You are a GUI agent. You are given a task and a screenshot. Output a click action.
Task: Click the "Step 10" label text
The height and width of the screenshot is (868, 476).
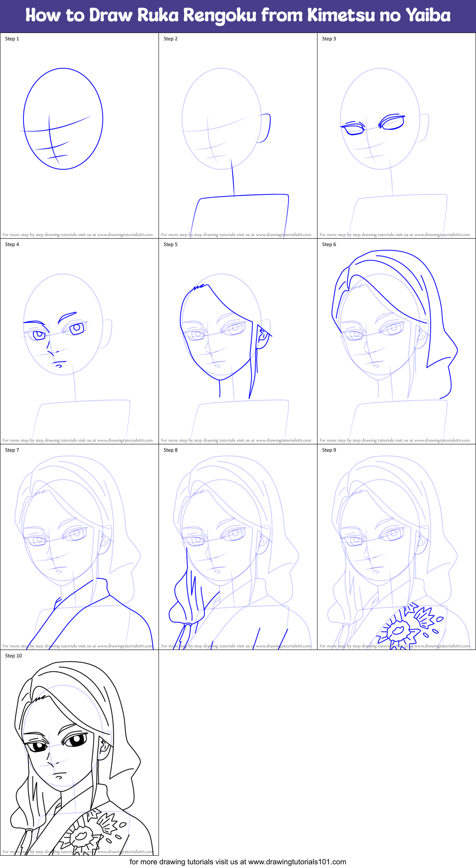coord(13,656)
